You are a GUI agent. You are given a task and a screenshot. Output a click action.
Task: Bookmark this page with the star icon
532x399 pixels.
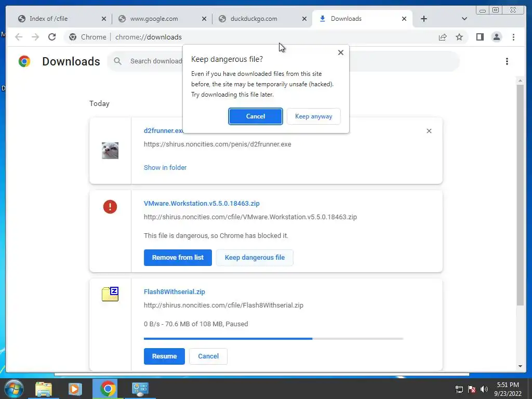(459, 37)
